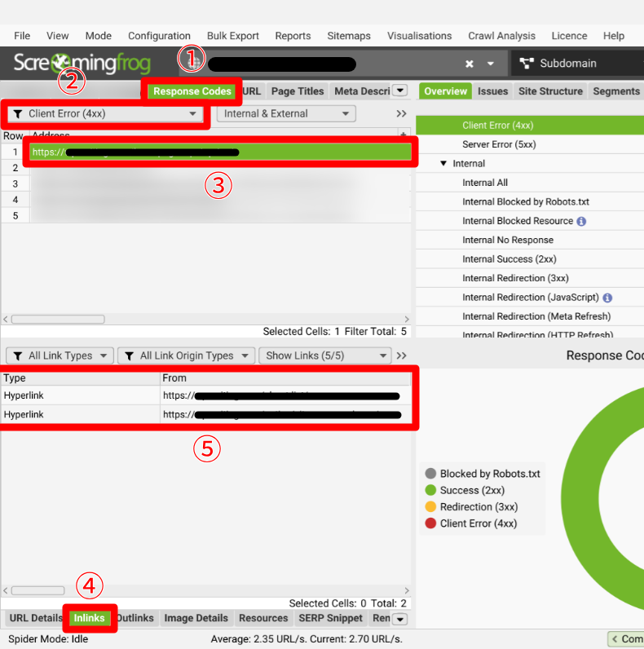
Task: Expand the All Link Types dropdown
Action: click(x=60, y=355)
